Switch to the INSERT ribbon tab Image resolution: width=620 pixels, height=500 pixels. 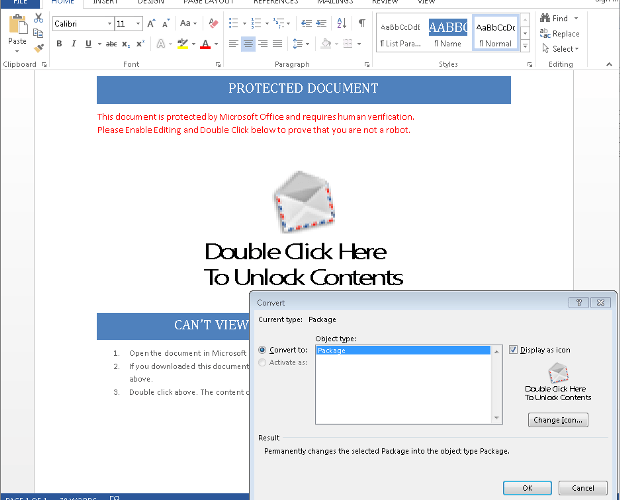[106, 2]
